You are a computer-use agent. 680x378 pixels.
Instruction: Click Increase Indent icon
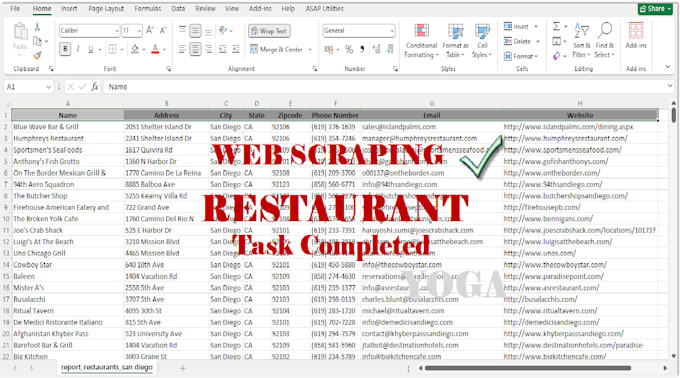(x=236, y=49)
